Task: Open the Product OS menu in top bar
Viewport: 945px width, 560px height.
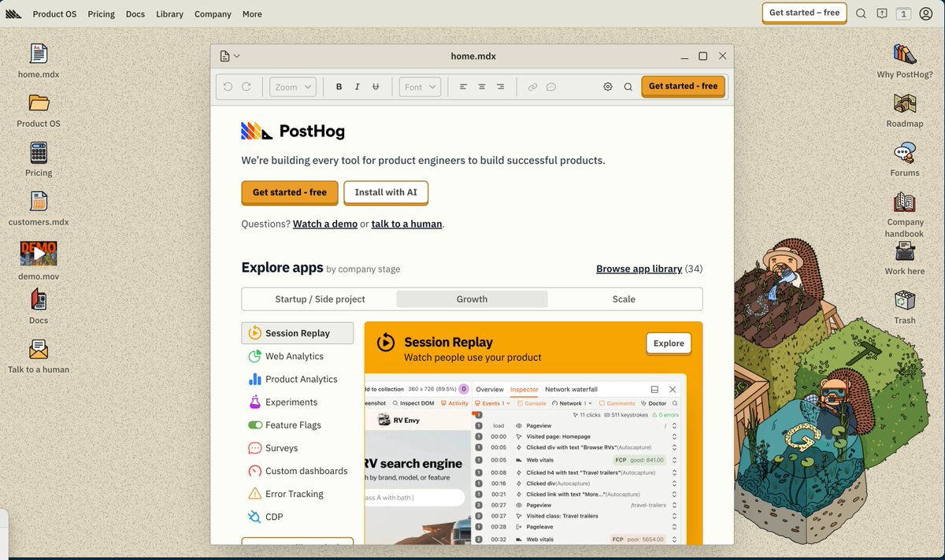Action: click(54, 14)
